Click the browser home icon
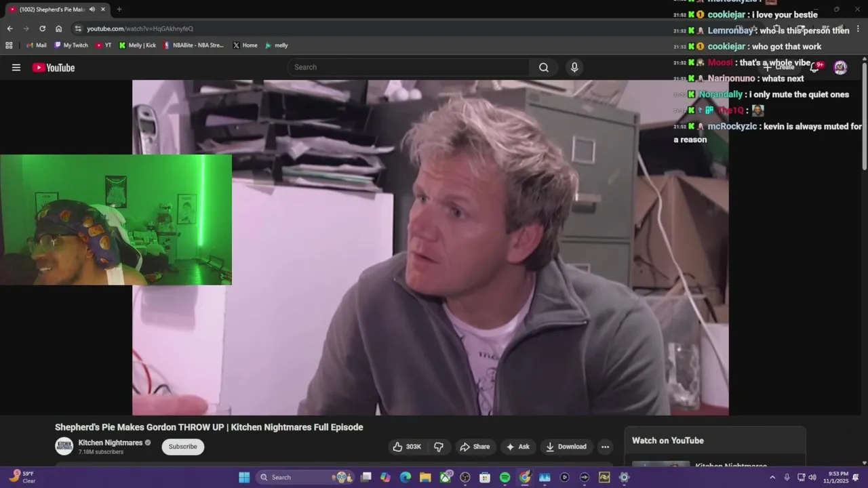Viewport: 868px width, 488px height. (x=59, y=28)
